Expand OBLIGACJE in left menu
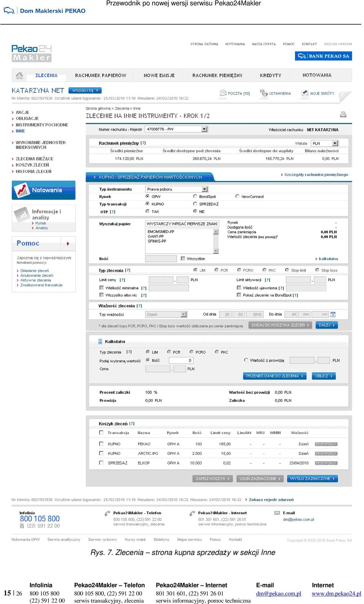Screen dimensions: 364x604 pyautogui.click(x=27, y=118)
